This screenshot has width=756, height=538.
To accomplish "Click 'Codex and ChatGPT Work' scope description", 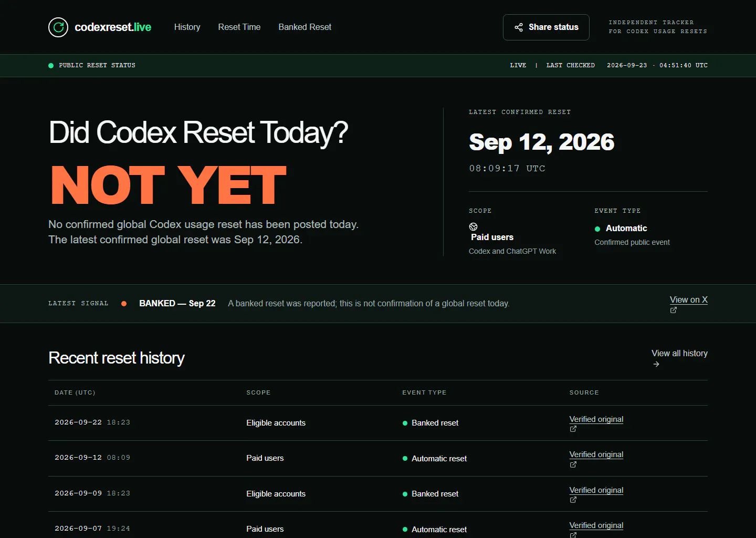I will point(512,251).
